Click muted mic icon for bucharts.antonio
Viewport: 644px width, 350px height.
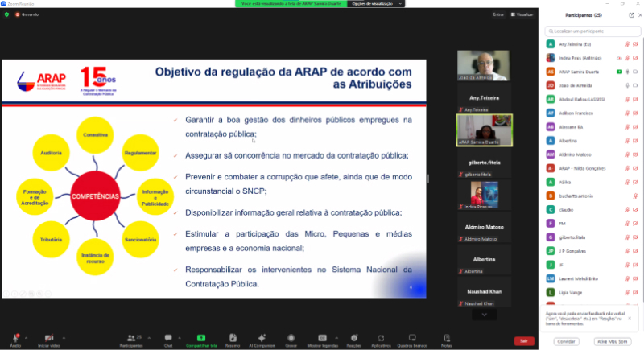coord(635,196)
